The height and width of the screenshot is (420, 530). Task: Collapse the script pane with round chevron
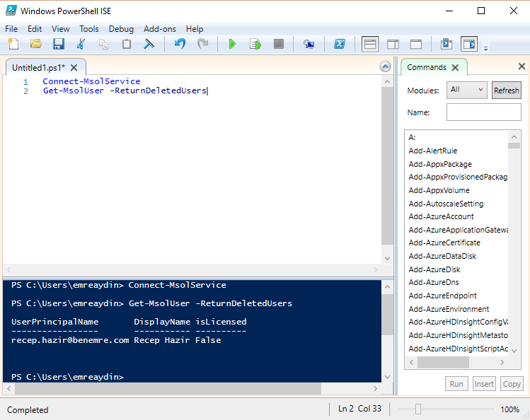pyautogui.click(x=385, y=66)
